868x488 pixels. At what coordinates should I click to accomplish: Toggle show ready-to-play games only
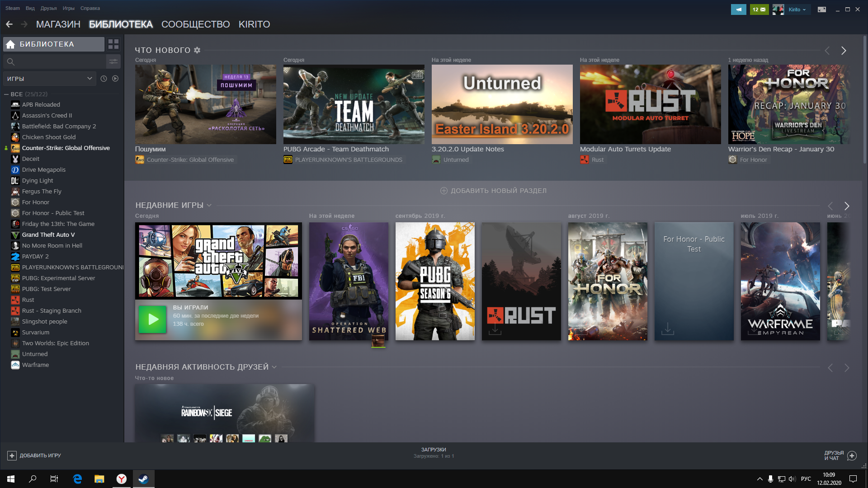[115, 79]
